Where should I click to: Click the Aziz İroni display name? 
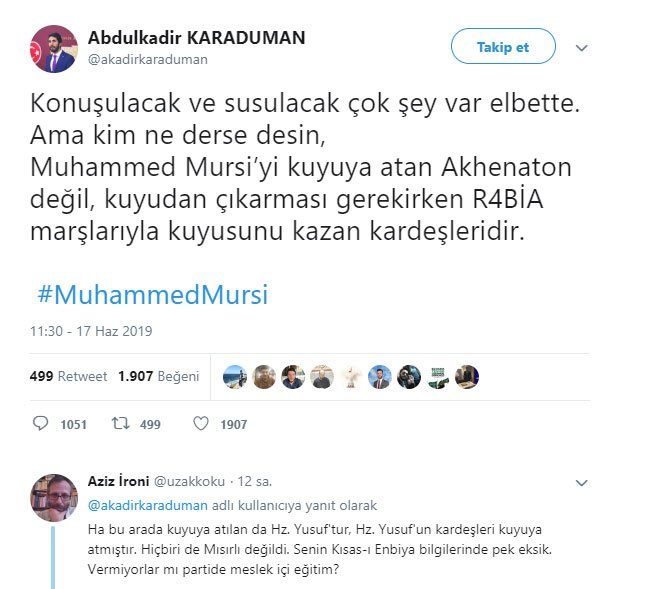[x=119, y=481]
